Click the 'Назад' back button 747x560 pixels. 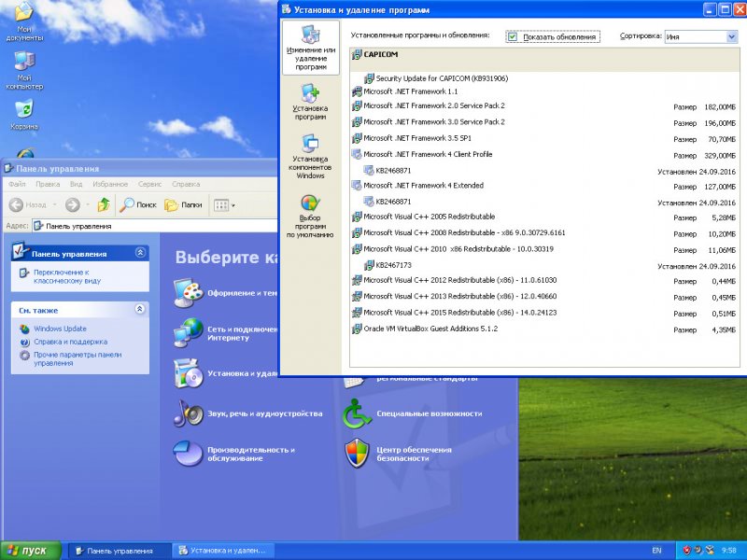[29, 205]
